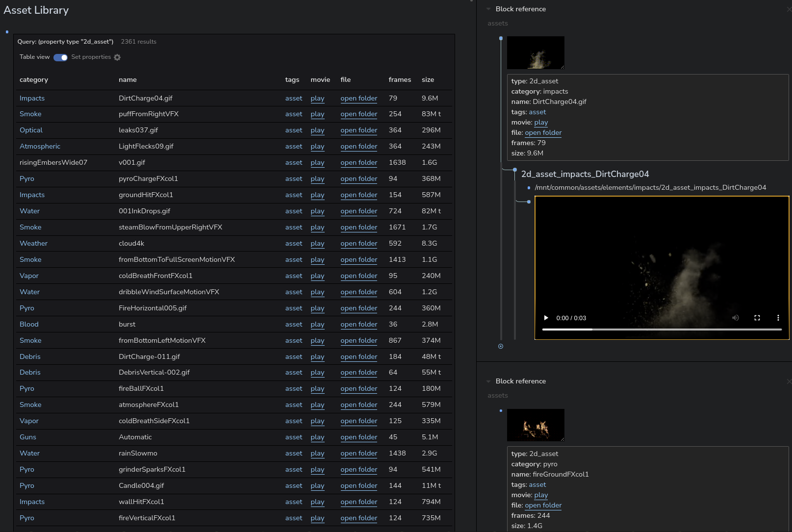792x532 pixels.
Task: Enter fullscreen on the DirtCharge04 video
Action: point(757,318)
